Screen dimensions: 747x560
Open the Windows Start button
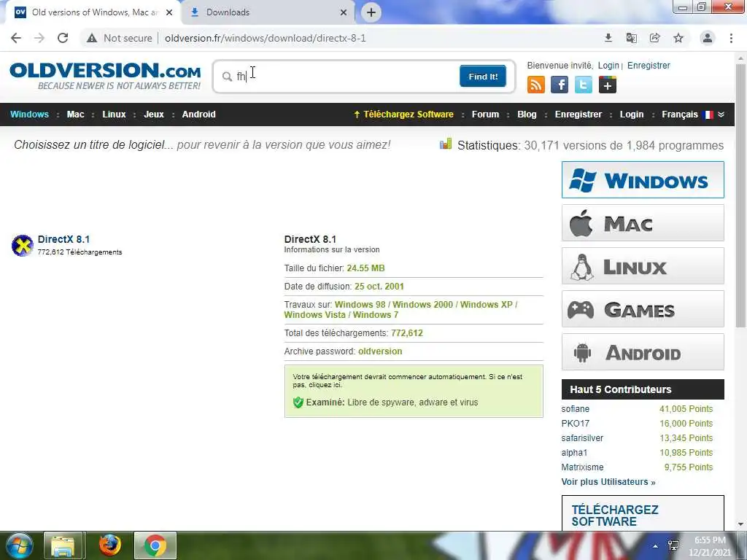[19, 545]
